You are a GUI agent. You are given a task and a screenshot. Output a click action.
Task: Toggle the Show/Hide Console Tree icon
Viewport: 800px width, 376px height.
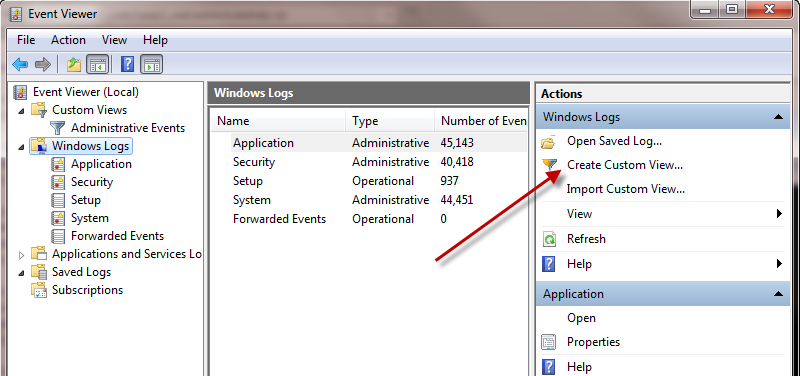tap(97, 65)
